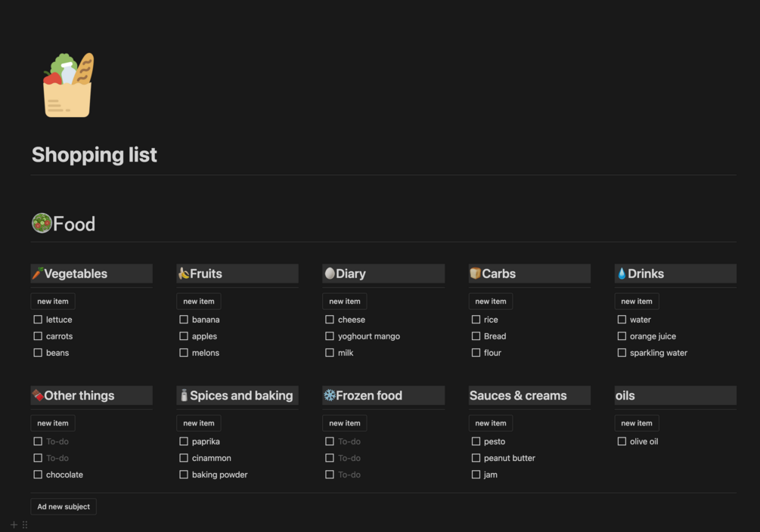Mark olive oil as done
Image resolution: width=760 pixels, height=532 pixels.
pos(622,441)
